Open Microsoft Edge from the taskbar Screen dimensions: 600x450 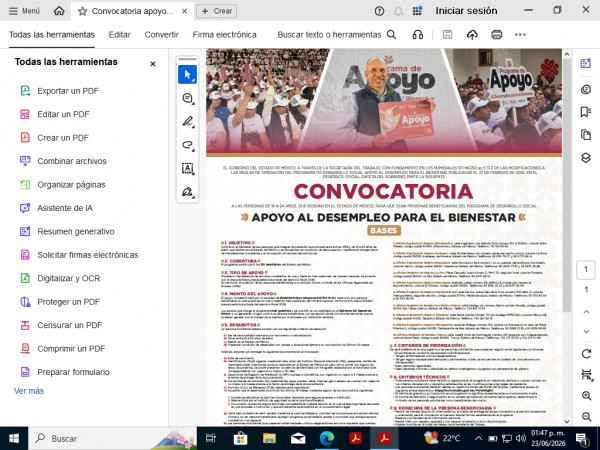point(327,439)
